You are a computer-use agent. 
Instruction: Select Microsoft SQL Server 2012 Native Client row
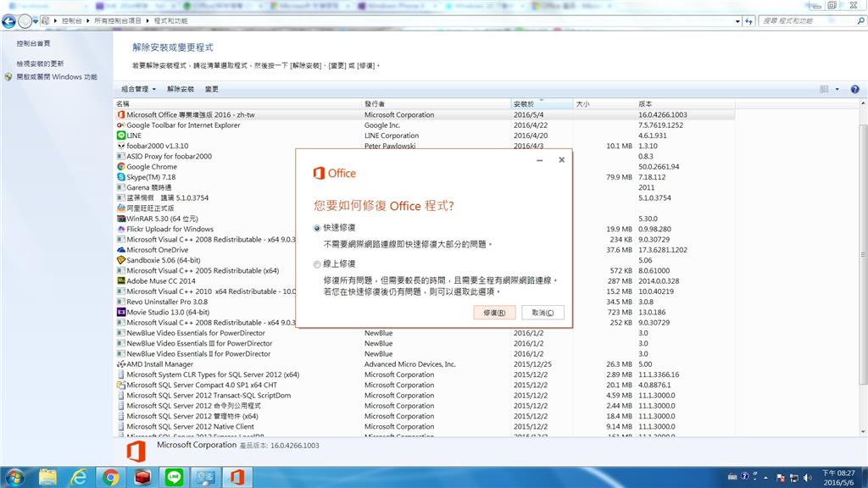[x=425, y=427]
